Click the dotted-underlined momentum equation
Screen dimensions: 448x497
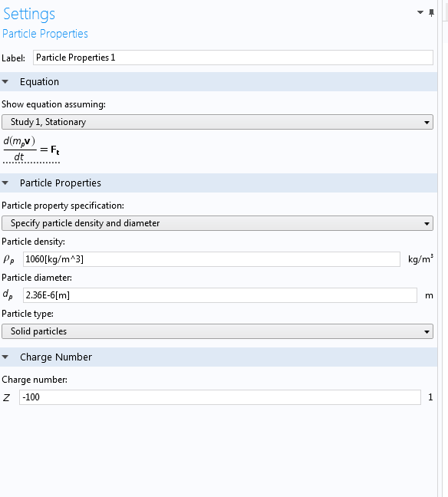(x=31, y=150)
